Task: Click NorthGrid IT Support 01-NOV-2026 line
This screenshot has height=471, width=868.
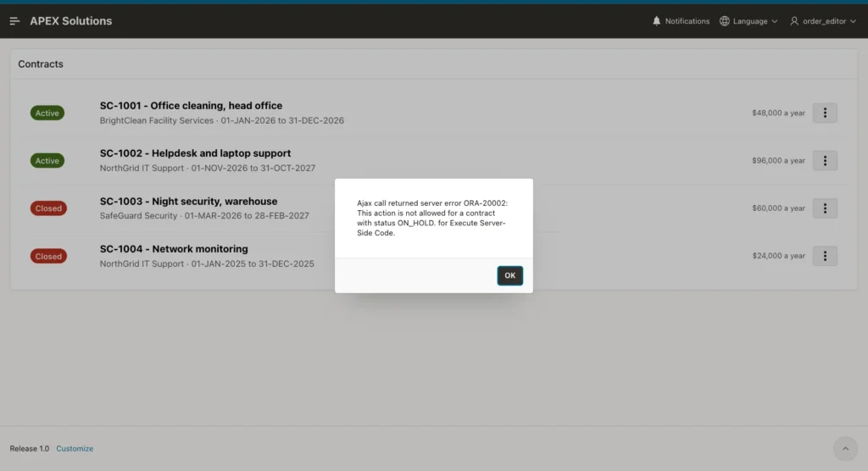Action: coord(208,169)
